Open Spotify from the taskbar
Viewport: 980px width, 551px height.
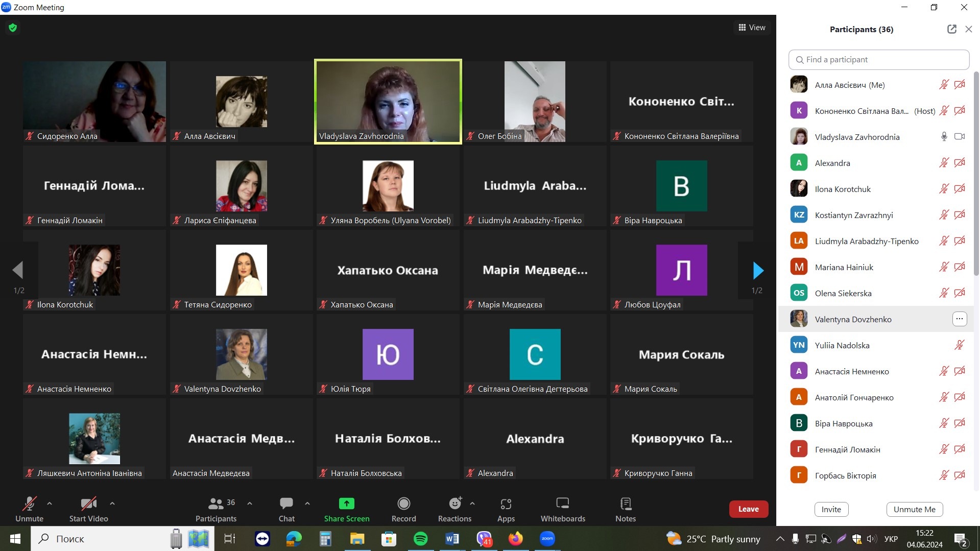pyautogui.click(x=420, y=539)
